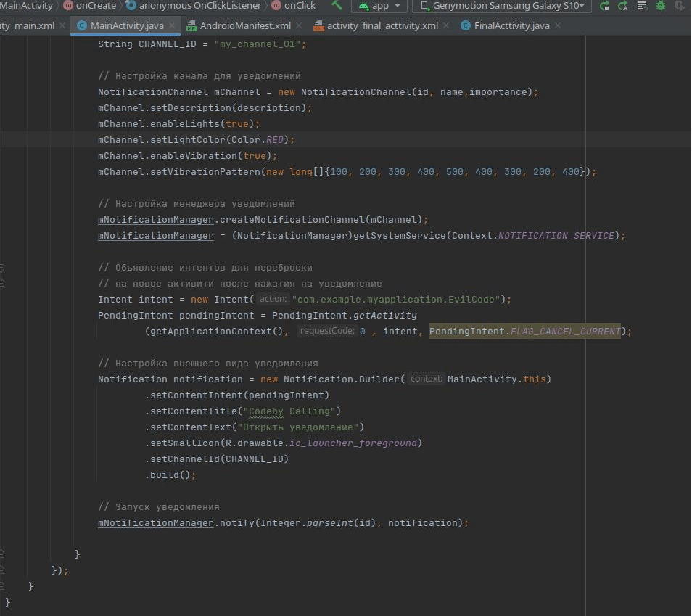692x616 pixels.
Task: Click the Build project hammer icon
Action: [x=337, y=5]
